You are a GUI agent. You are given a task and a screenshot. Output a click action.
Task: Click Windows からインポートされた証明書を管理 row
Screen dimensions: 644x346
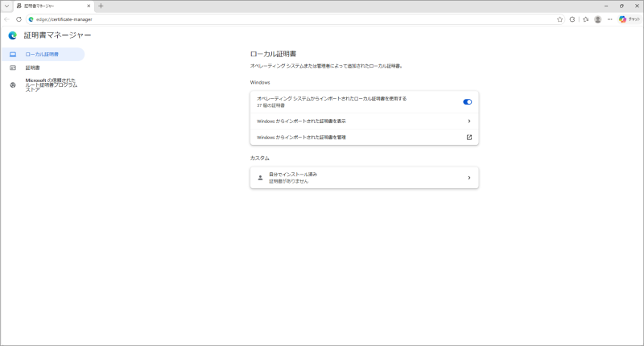pyautogui.click(x=365, y=137)
